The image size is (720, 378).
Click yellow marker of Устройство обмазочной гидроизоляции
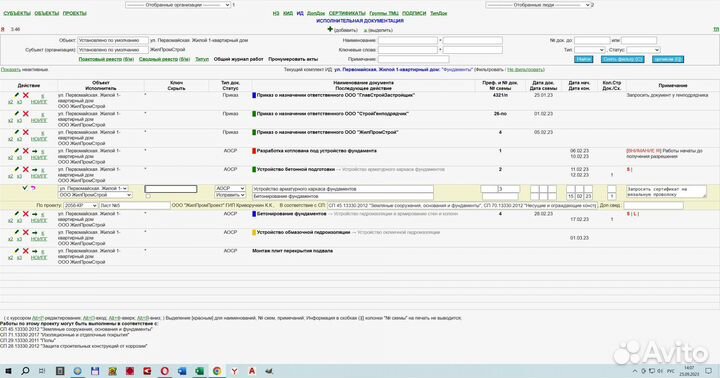pos(254,232)
